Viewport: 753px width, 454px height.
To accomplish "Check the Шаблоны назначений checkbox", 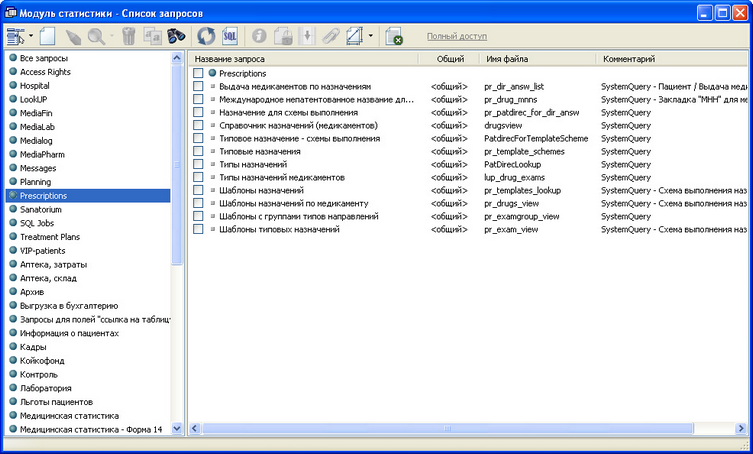I will tap(198, 190).
